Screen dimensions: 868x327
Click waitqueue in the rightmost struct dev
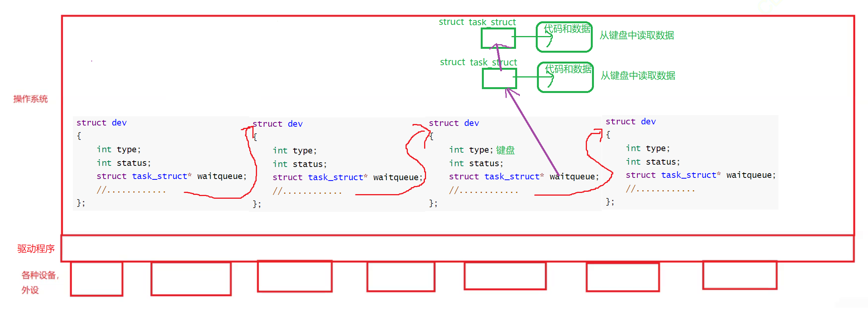749,175
